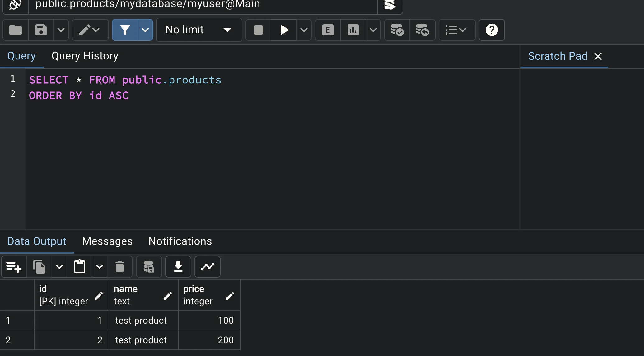Click the Paste clipboard icon

point(80,267)
